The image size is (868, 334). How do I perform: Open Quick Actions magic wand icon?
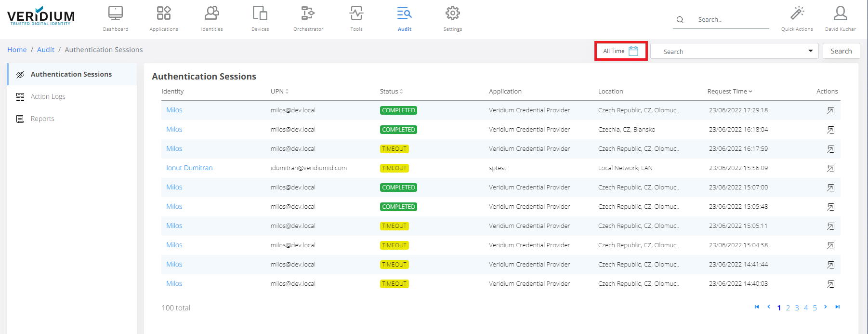[797, 13]
